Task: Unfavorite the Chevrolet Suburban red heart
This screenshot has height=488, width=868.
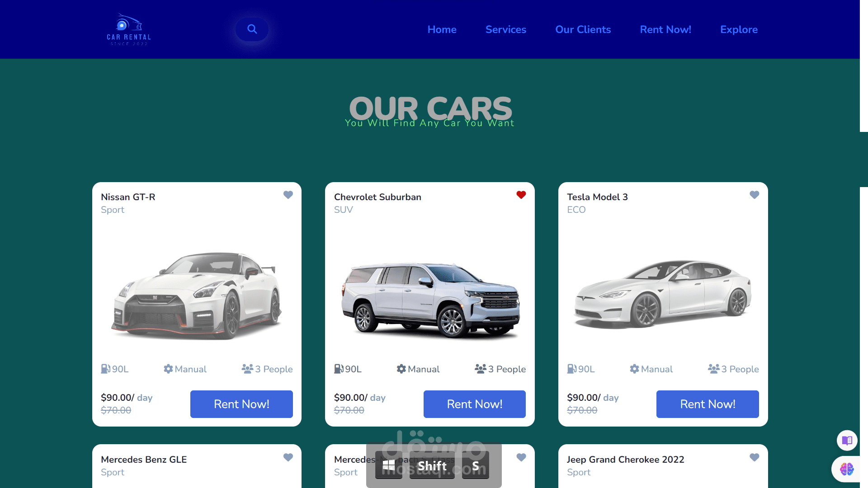Action: pos(521,195)
